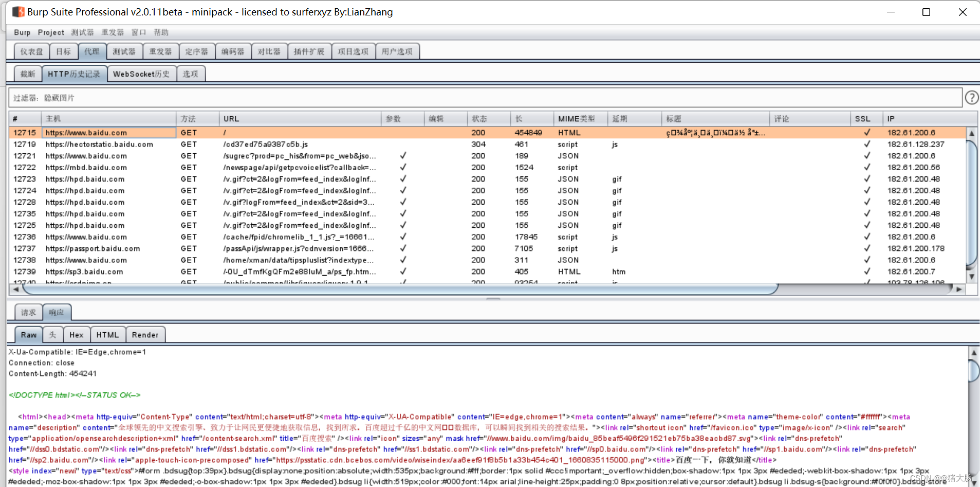Sort history by the 标题 column header
The height and width of the screenshot is (487, 980).
(x=715, y=119)
